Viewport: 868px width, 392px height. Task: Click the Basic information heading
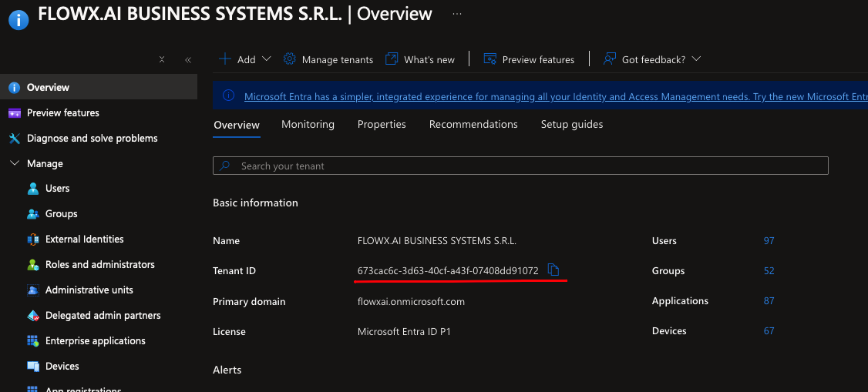point(256,203)
